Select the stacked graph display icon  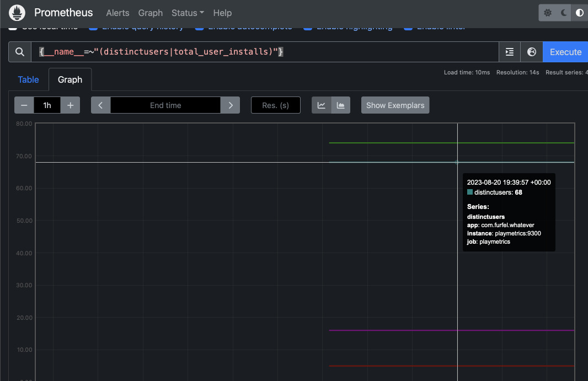click(340, 105)
